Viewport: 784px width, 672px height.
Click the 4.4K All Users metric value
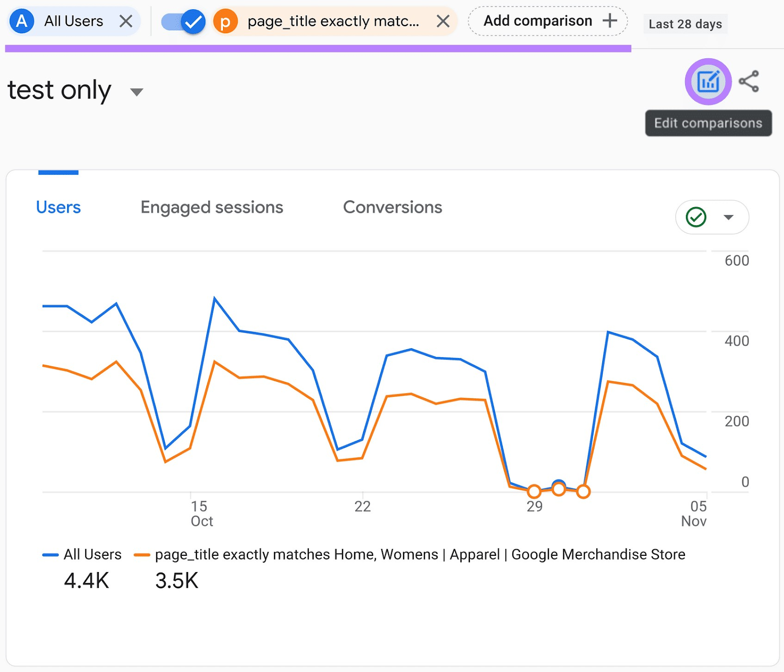coord(86,580)
